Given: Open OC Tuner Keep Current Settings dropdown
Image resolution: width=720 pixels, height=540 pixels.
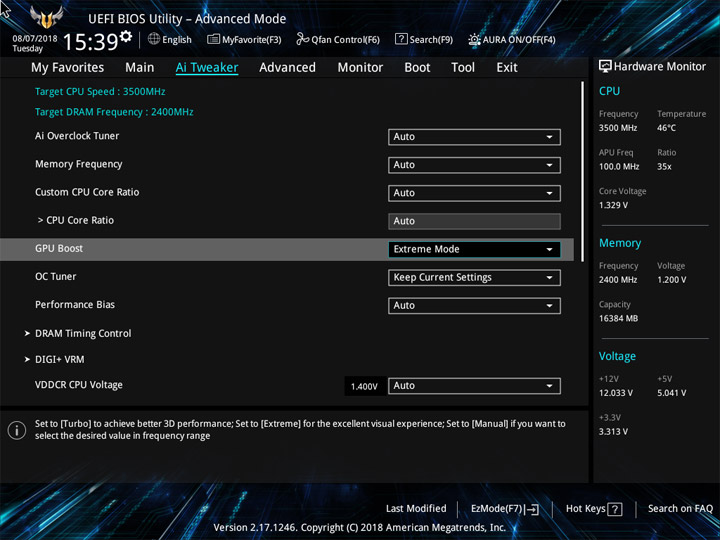Looking at the screenshot, I should coord(474,277).
